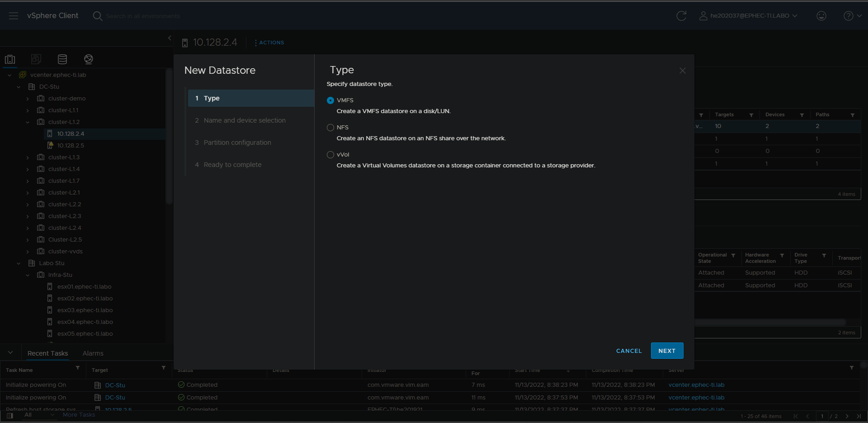Close the New Datastore dialog
The image size is (868, 423).
[683, 71]
